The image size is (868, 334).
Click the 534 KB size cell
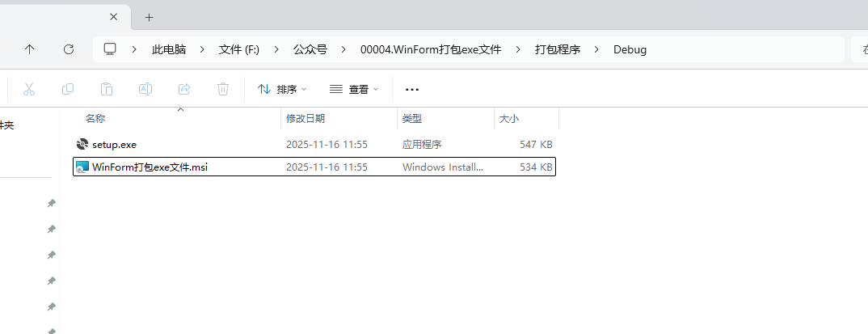(x=536, y=167)
